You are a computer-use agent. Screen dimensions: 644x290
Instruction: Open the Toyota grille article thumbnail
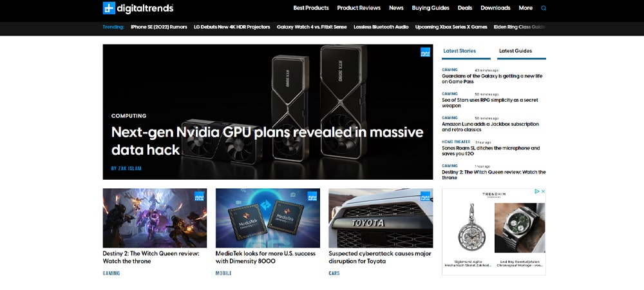pyautogui.click(x=381, y=218)
